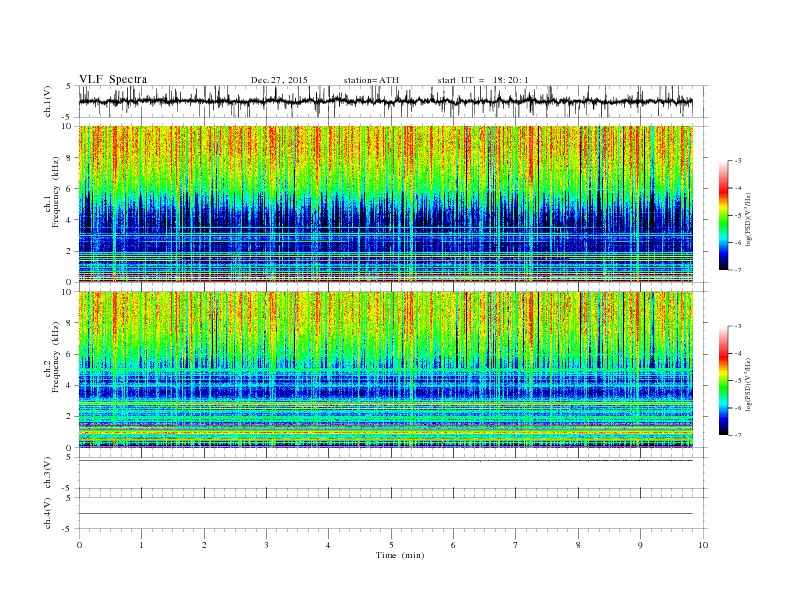Click the ch.1 PSD color bar
792x612 pixels.
tap(724, 215)
